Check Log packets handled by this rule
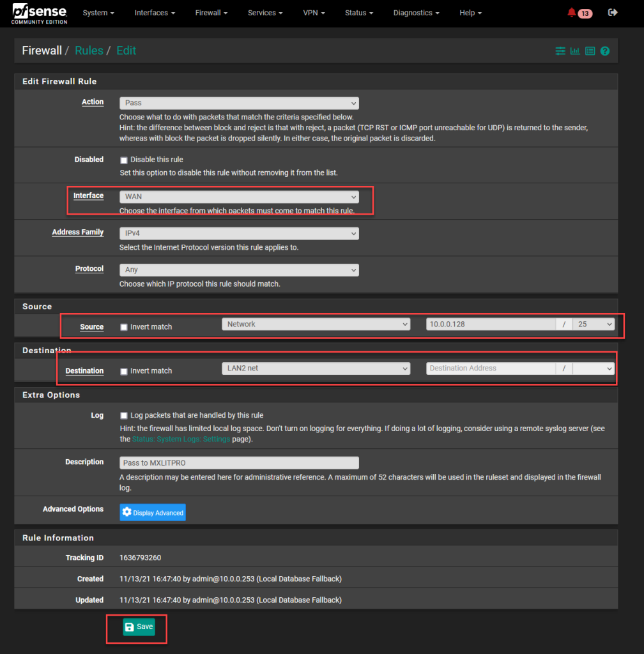 [x=124, y=416]
